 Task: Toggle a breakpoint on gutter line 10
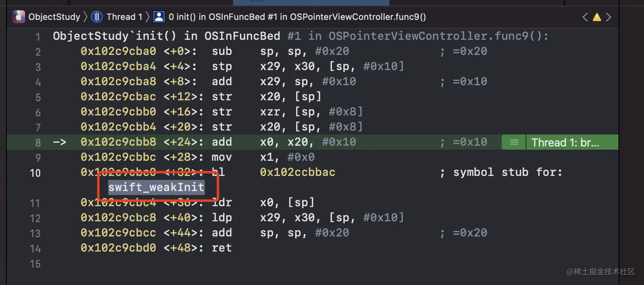click(x=35, y=173)
